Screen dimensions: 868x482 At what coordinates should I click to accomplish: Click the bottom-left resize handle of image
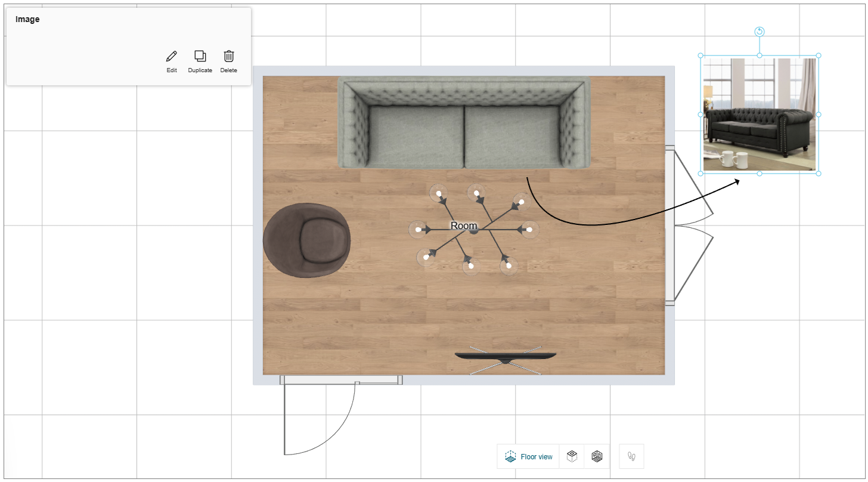[701, 174]
